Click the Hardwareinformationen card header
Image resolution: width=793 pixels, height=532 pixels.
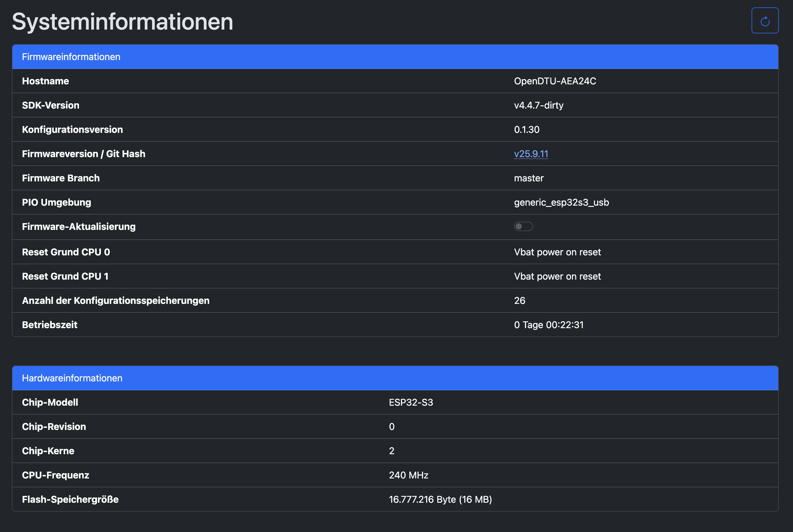pyautogui.click(x=72, y=378)
